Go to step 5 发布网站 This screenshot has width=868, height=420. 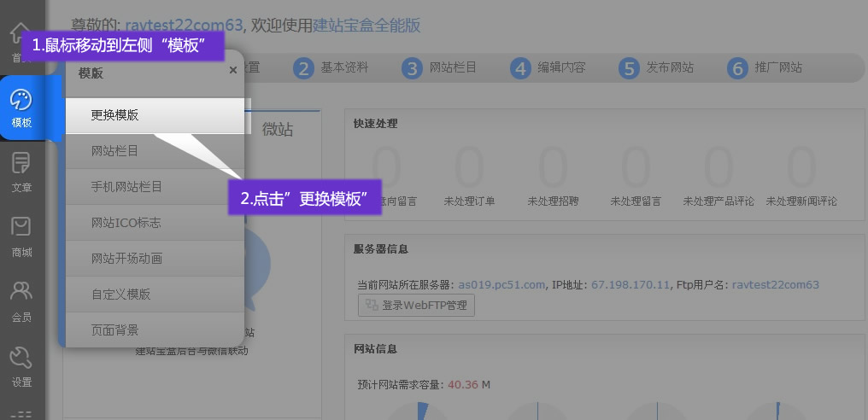pos(656,68)
